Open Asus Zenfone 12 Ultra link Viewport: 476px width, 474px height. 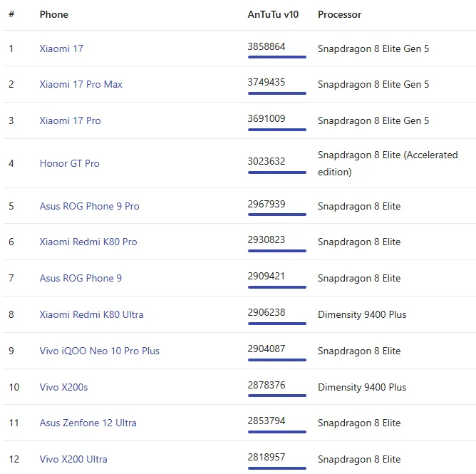click(x=88, y=423)
